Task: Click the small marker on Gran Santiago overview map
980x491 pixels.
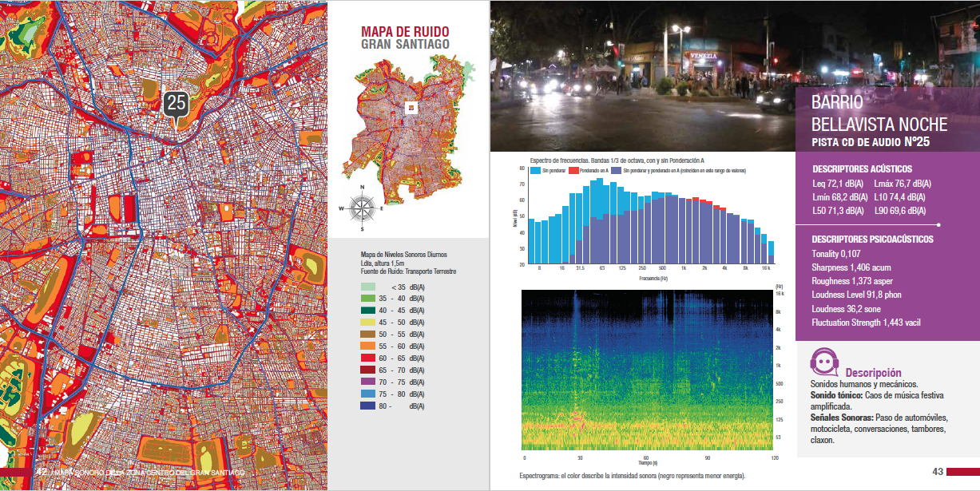Action: [411, 107]
